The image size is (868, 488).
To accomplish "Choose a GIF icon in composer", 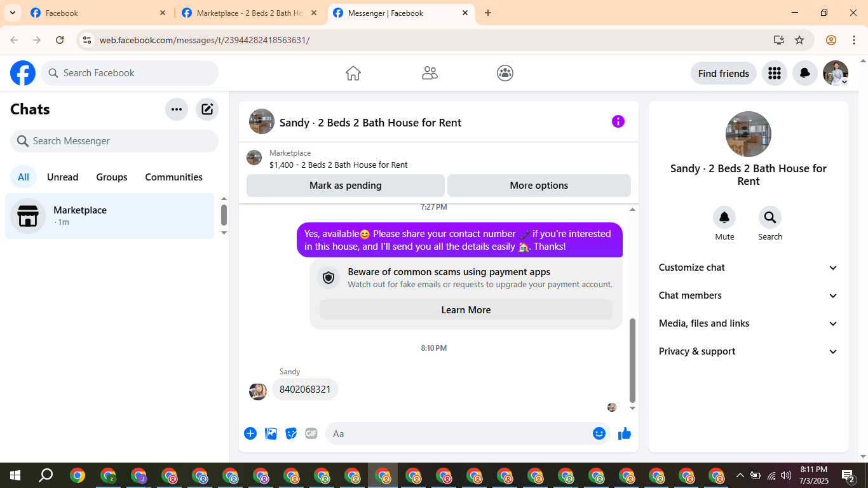I will point(311,433).
